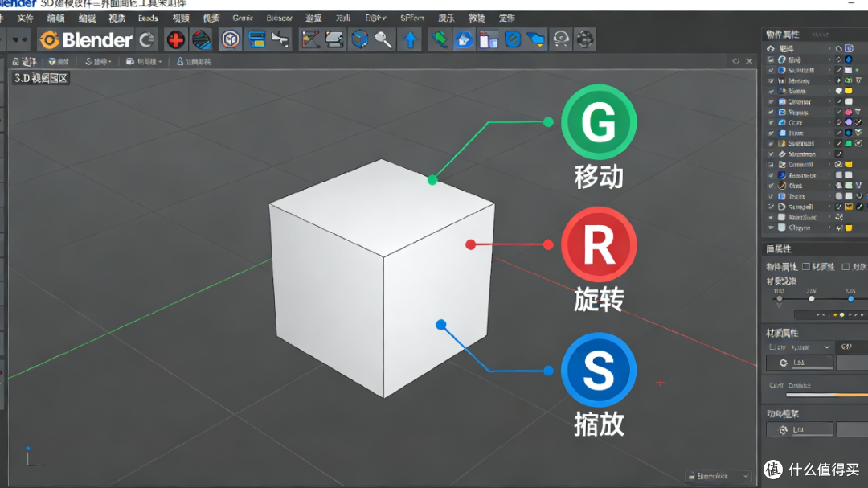Click the blue house toolbar icon
The image size is (868, 488).
[464, 40]
